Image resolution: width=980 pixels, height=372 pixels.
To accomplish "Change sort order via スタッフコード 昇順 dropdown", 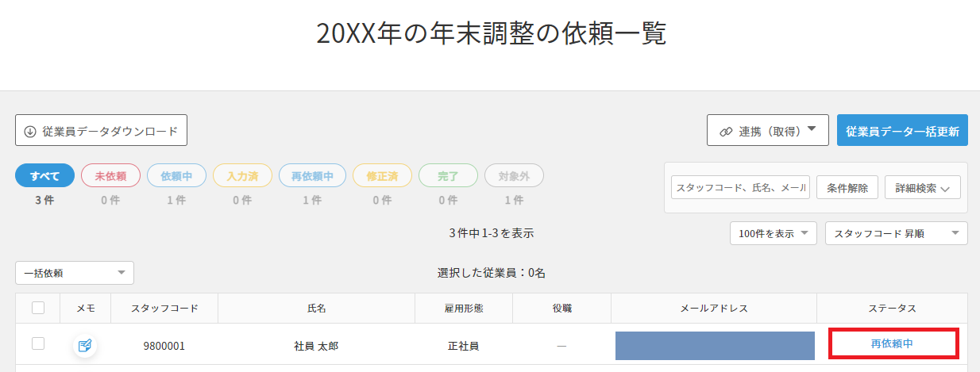I will tap(897, 233).
